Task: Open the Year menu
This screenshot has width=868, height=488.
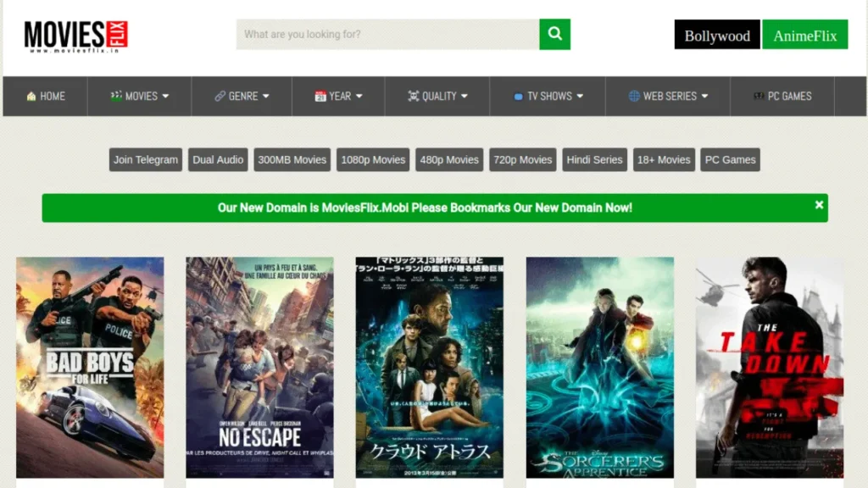Action: tap(338, 97)
